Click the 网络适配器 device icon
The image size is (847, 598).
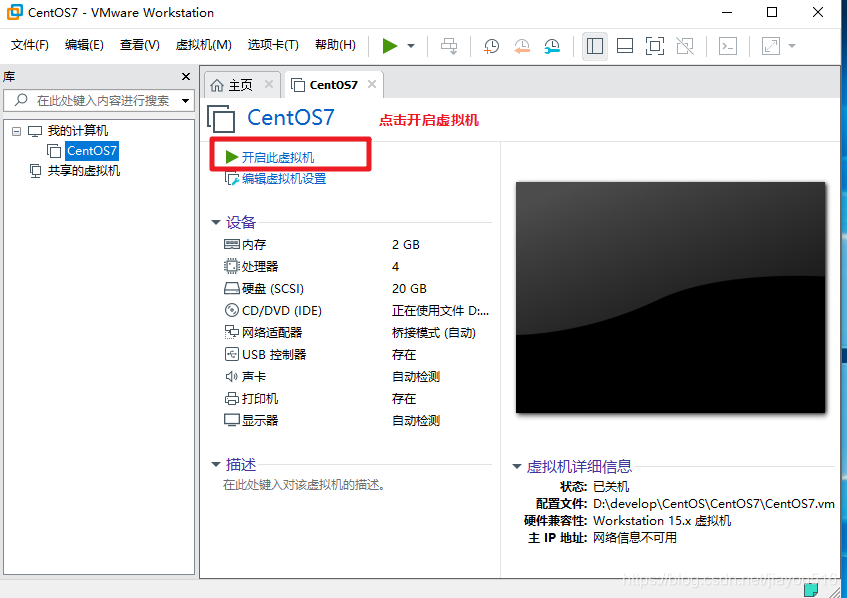[x=232, y=332]
